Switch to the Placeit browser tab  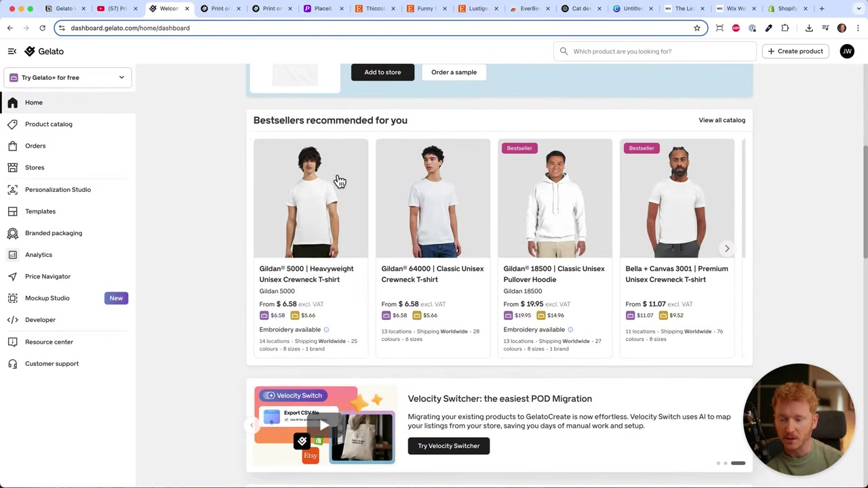click(323, 9)
